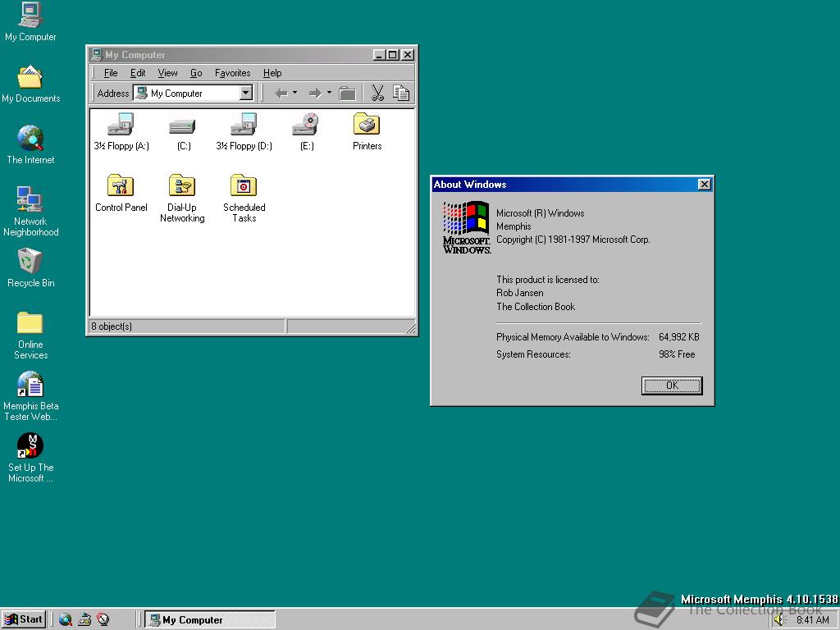Select the Printers folder icon
This screenshot has width=840, height=630.
point(367,125)
